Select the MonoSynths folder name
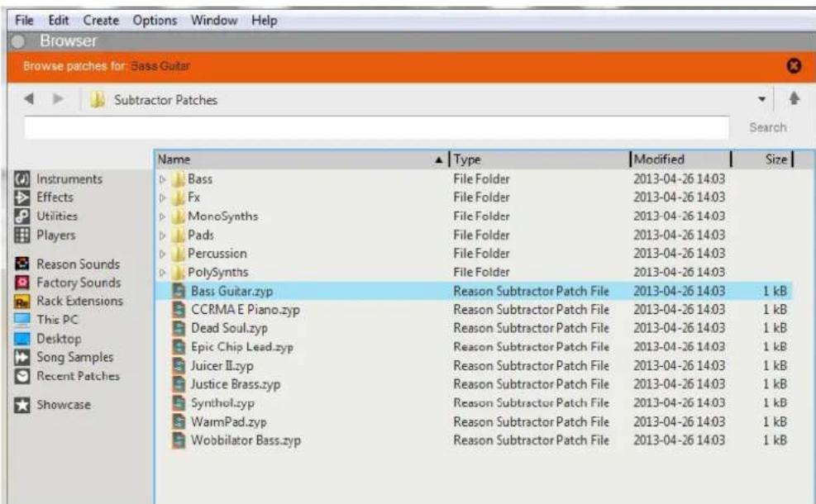This screenshot has height=504, width=816. coord(222,216)
